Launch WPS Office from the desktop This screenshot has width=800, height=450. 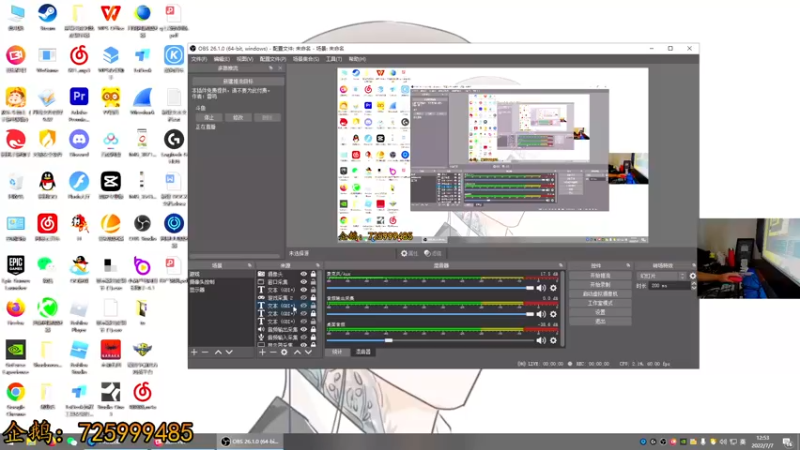[x=111, y=17]
